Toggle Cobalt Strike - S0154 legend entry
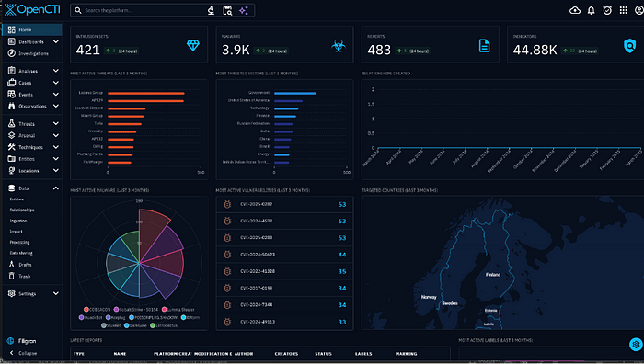Image resolution: width=644 pixels, height=364 pixels. (137, 310)
